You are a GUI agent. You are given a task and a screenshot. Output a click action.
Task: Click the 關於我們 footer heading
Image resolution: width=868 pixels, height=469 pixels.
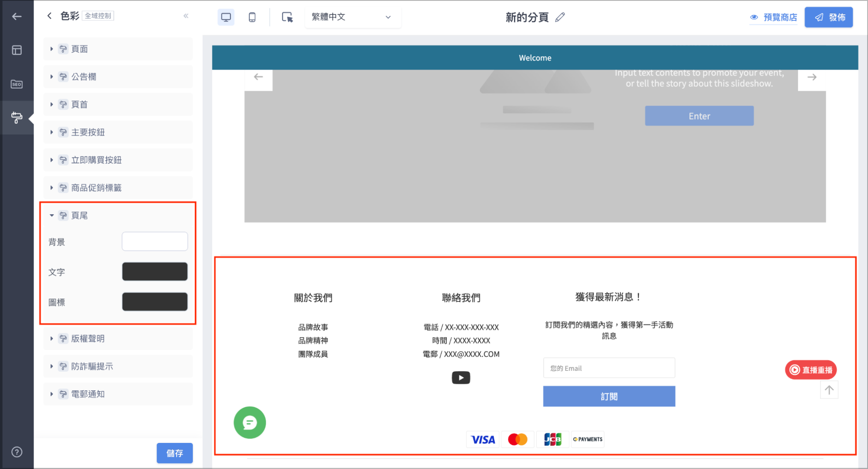(313, 298)
